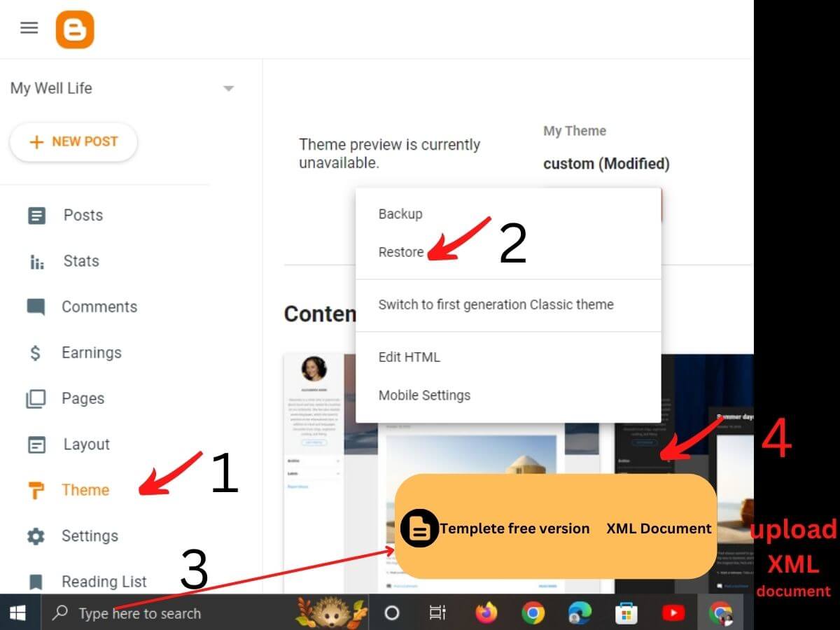The image size is (840, 630).
Task: Open Posts from the sidebar icon
Action: click(x=36, y=215)
